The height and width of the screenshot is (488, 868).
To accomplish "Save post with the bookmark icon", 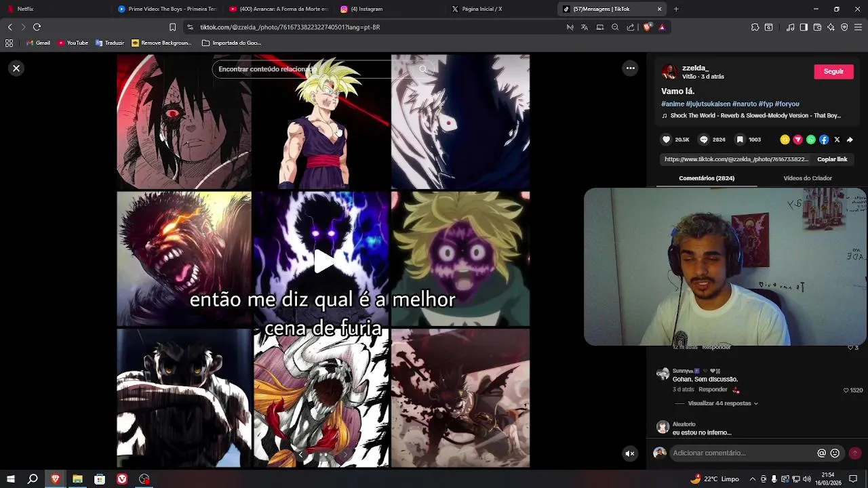I will point(740,140).
